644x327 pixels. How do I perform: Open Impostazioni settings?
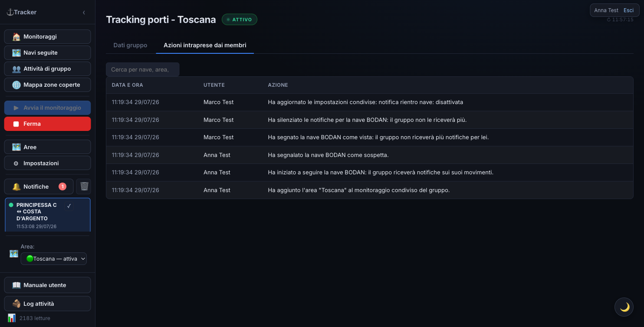47,163
